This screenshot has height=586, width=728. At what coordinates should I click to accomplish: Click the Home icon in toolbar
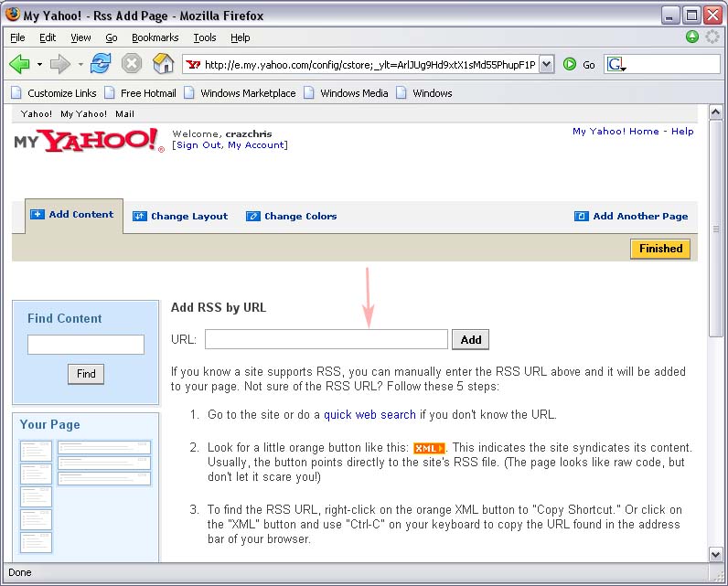coord(163,64)
